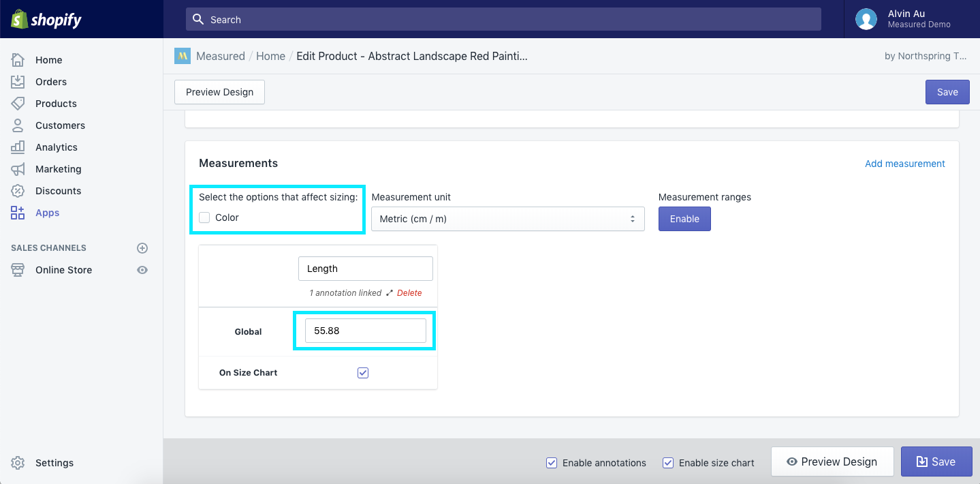Click the SALES CHANNELS heading

[48, 248]
